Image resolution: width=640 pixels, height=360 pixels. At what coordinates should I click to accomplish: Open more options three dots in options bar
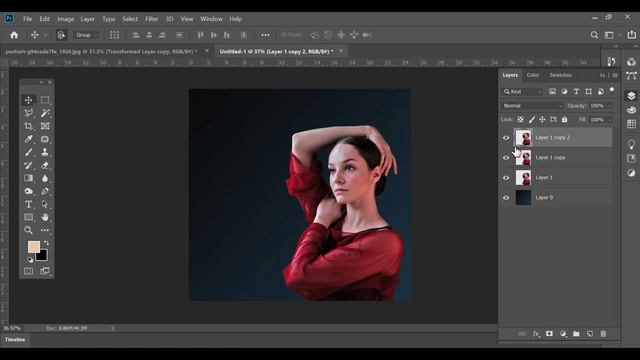[265, 35]
